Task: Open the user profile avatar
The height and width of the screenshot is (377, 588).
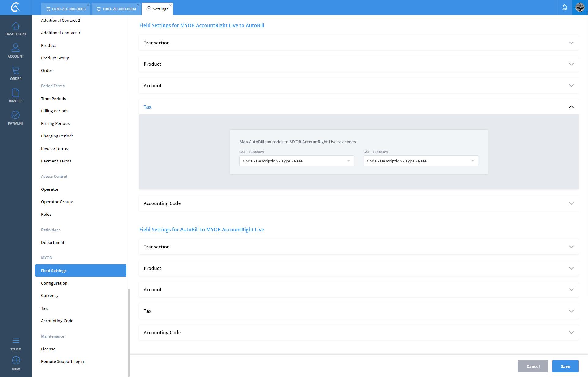Action: (580, 7)
